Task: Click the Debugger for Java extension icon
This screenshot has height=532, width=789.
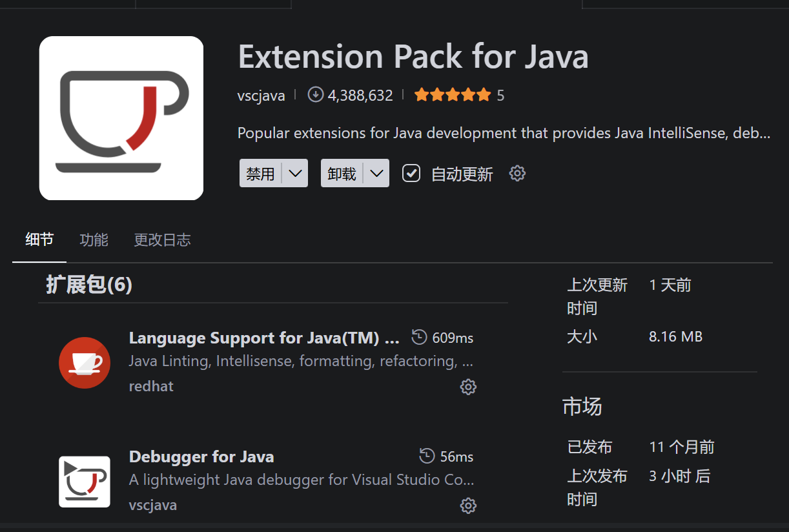Action: click(x=85, y=482)
